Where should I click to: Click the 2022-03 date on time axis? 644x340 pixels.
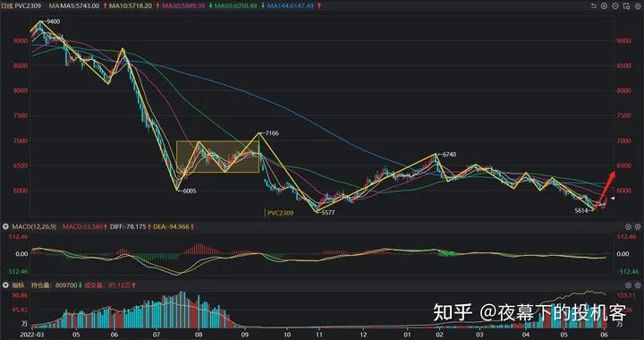32,335
